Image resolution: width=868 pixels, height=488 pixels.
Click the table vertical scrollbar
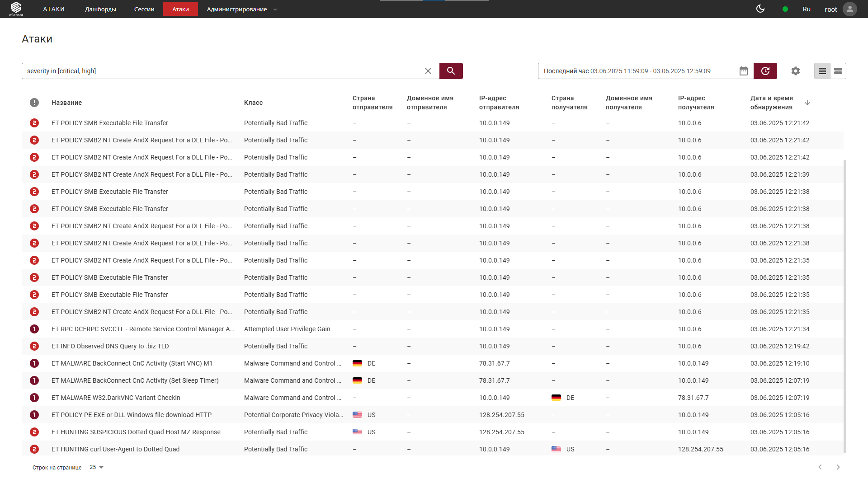844,305
